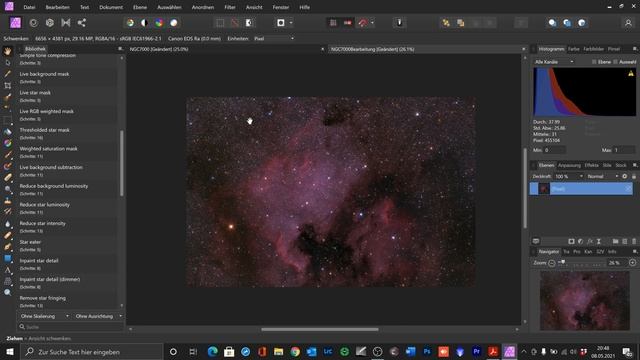
Task: Enable the Auswahl checkbox in Histogramm
Action: pyautogui.click(x=615, y=62)
